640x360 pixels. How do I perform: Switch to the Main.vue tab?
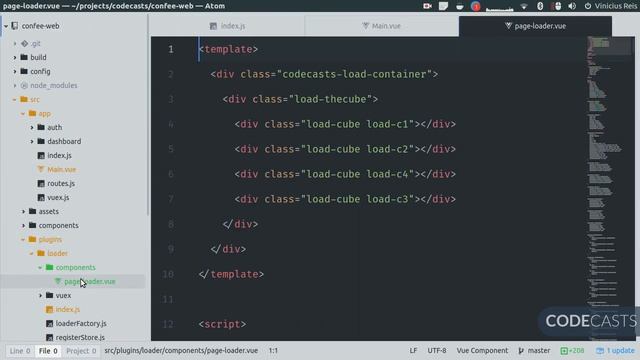(x=382, y=26)
